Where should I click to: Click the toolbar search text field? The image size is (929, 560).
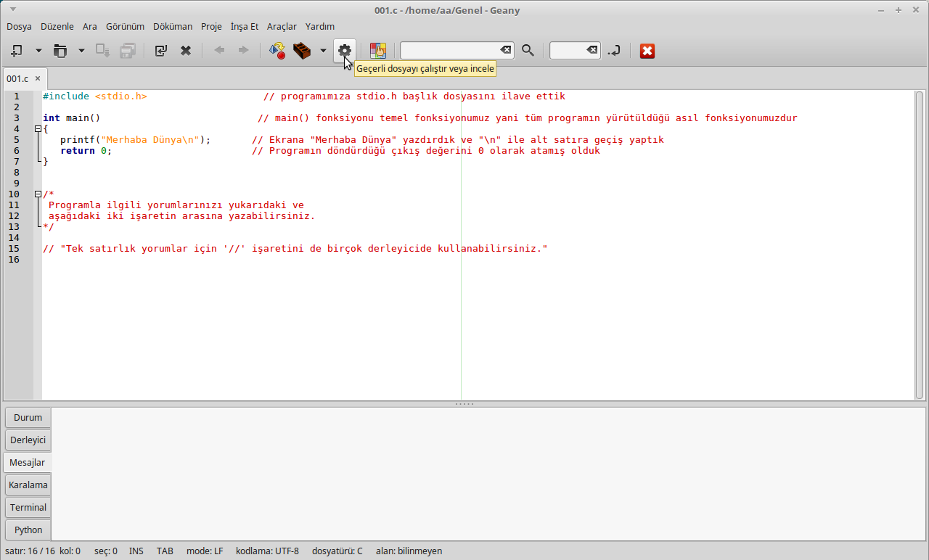[450, 50]
